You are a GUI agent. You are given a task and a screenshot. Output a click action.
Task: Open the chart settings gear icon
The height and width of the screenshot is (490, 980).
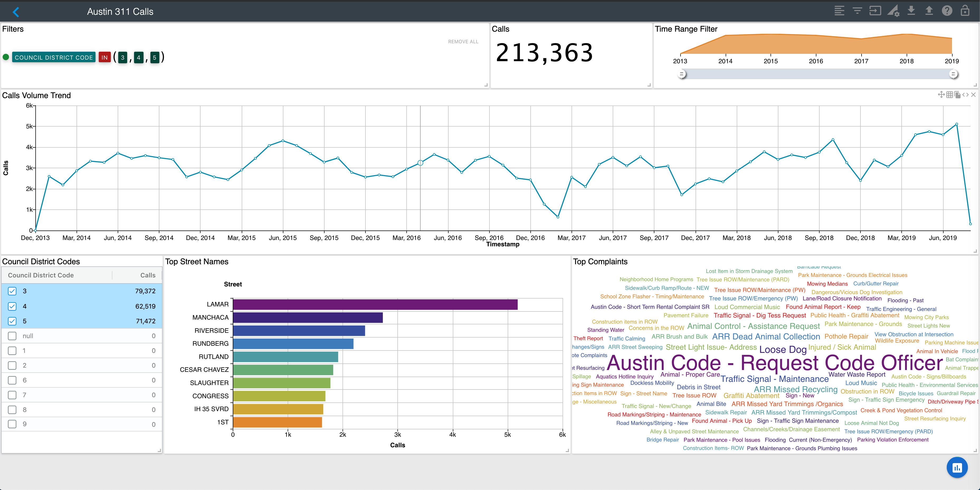coord(893,11)
